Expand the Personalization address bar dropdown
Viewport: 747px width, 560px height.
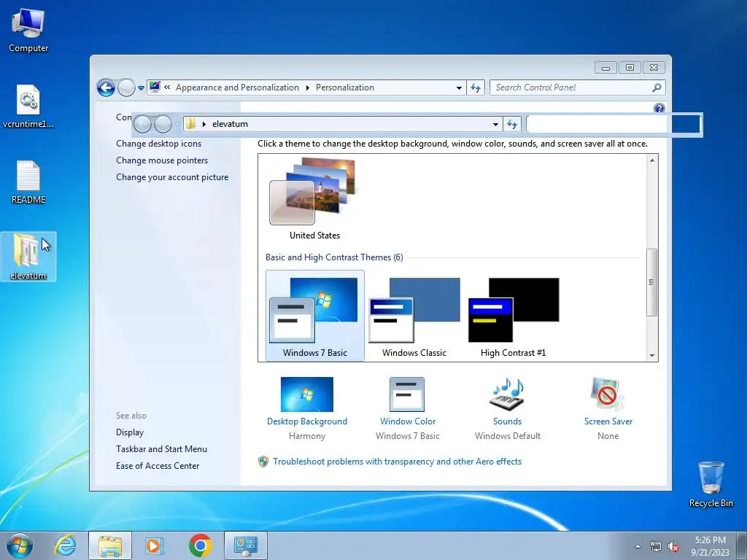459,87
